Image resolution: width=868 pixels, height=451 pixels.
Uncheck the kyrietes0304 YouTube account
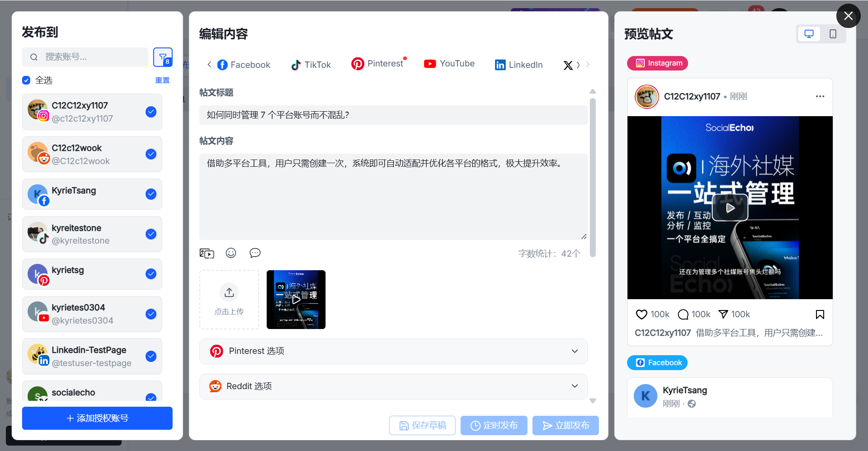pos(151,314)
